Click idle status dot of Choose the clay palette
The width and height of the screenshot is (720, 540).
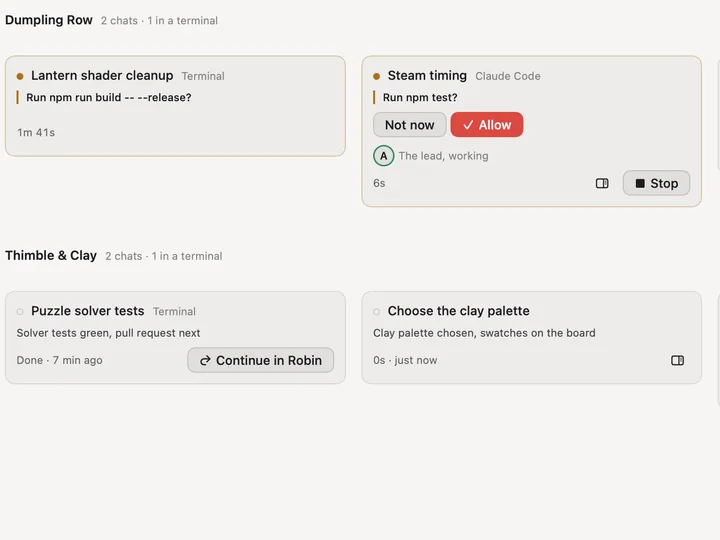click(377, 312)
